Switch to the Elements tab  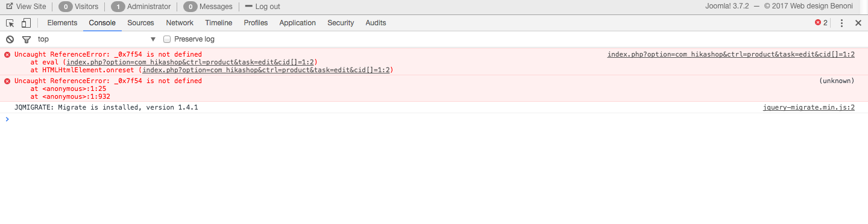[62, 23]
